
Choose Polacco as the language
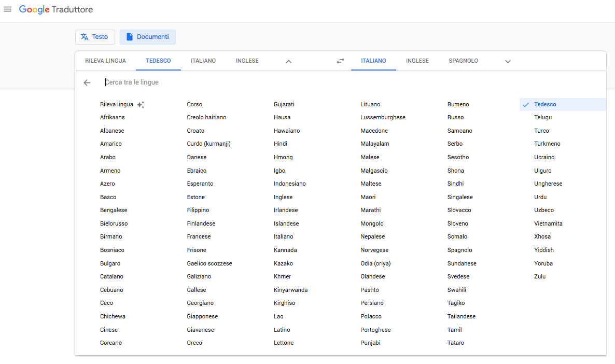click(x=371, y=316)
